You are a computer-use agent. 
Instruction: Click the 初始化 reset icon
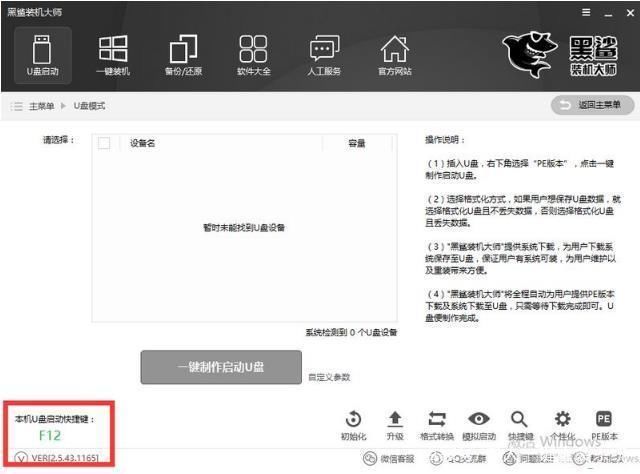pyautogui.click(x=353, y=426)
